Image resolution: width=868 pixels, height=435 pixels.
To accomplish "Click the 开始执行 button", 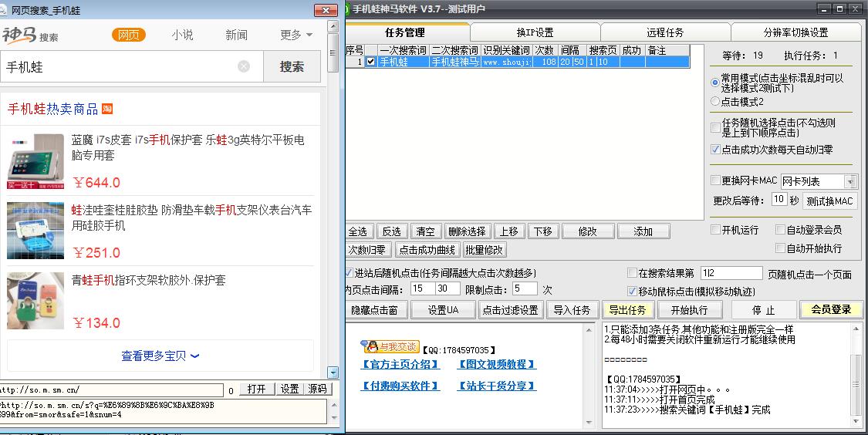I will pyautogui.click(x=689, y=310).
